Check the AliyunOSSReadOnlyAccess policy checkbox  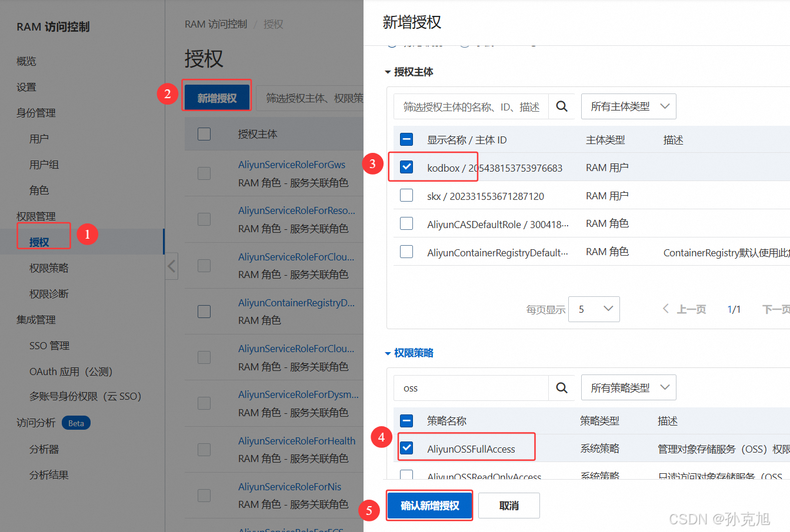tap(406, 475)
